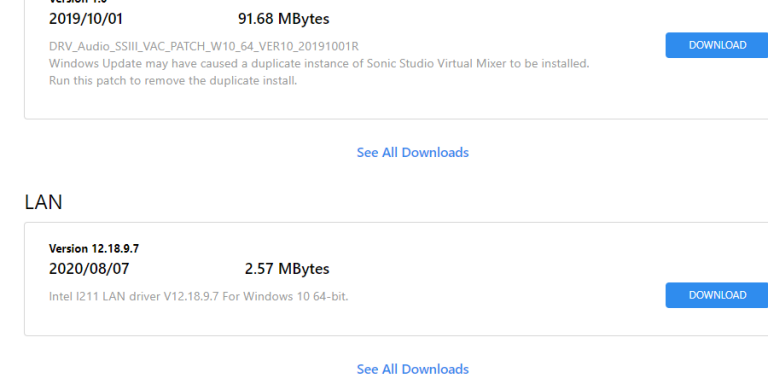Viewport: 768px width, 384px height.
Task: Click 'For Windows 10 64-bit' in LAN description
Action: 285,296
